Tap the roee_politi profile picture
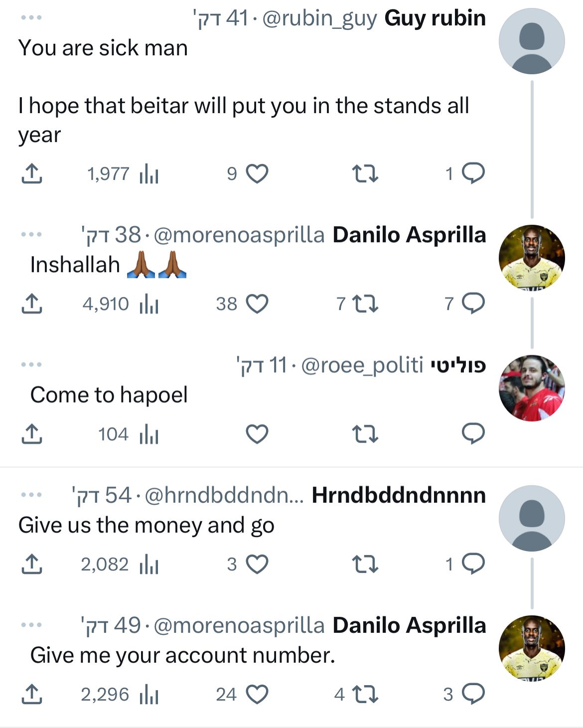583x728 pixels. pyautogui.click(x=532, y=388)
